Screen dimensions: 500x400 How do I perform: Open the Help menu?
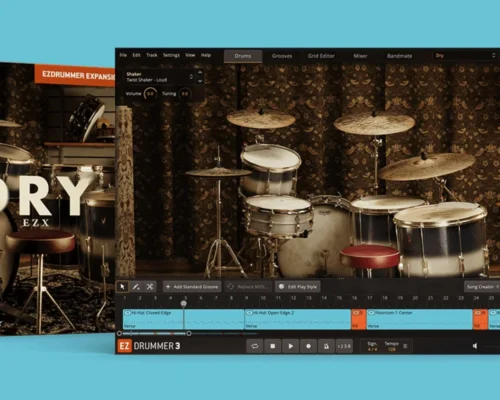click(x=206, y=55)
